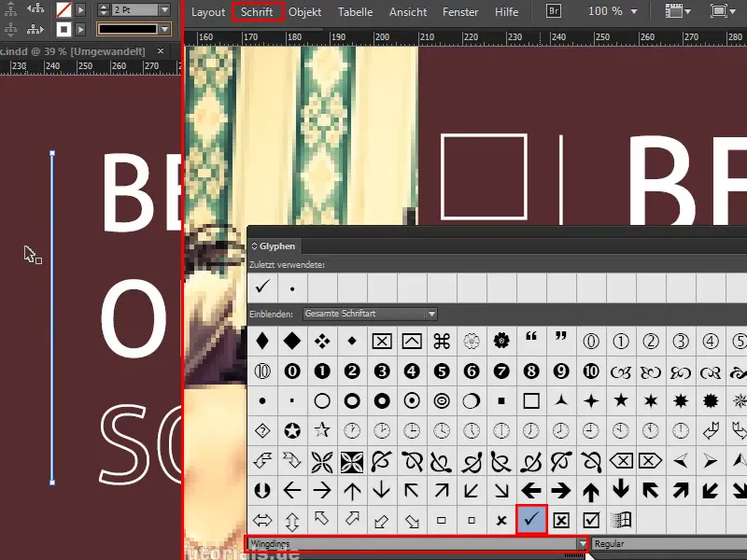
Task: Select the Glyphen panel tab
Action: 274,246
